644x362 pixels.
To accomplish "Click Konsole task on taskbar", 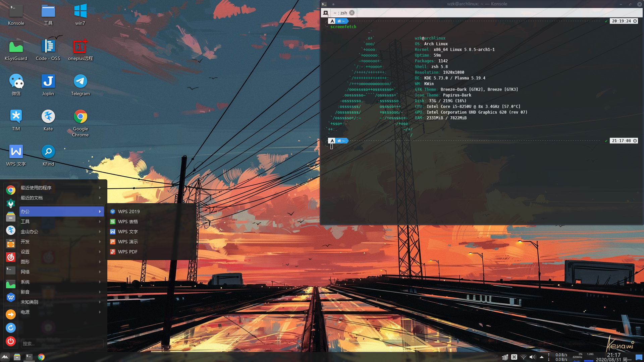I will click(29, 357).
